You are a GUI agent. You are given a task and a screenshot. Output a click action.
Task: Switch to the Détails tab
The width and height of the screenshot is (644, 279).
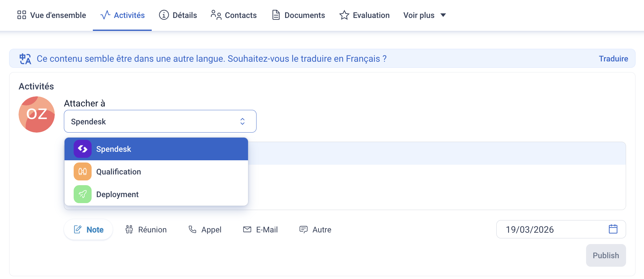tap(178, 15)
